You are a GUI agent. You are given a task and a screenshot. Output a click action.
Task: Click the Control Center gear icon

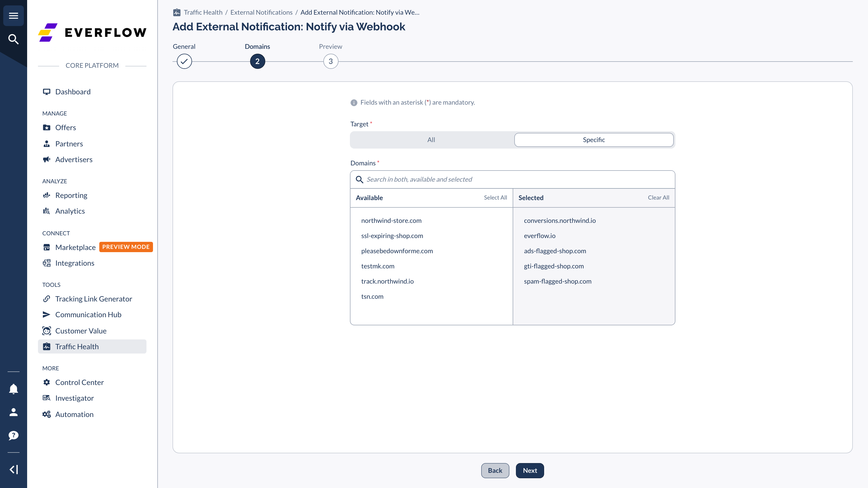pyautogui.click(x=46, y=382)
